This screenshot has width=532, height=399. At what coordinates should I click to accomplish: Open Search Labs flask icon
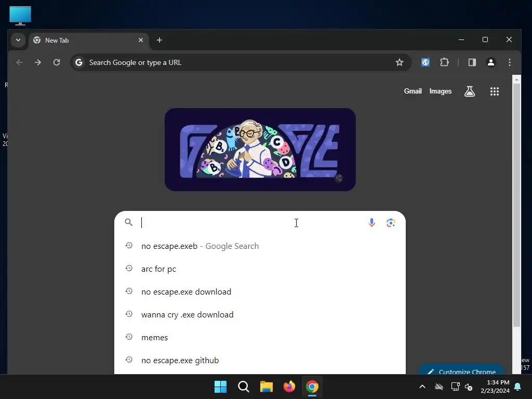[470, 91]
